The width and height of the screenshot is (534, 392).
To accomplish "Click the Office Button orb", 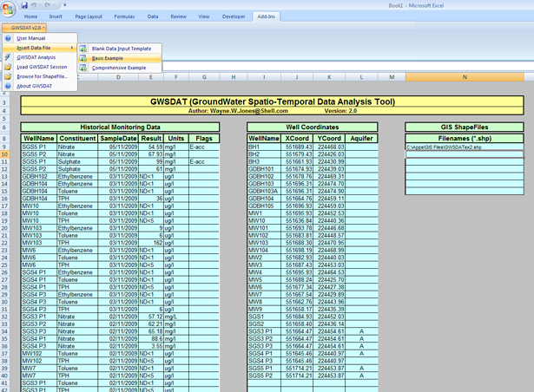I will 8,7.
